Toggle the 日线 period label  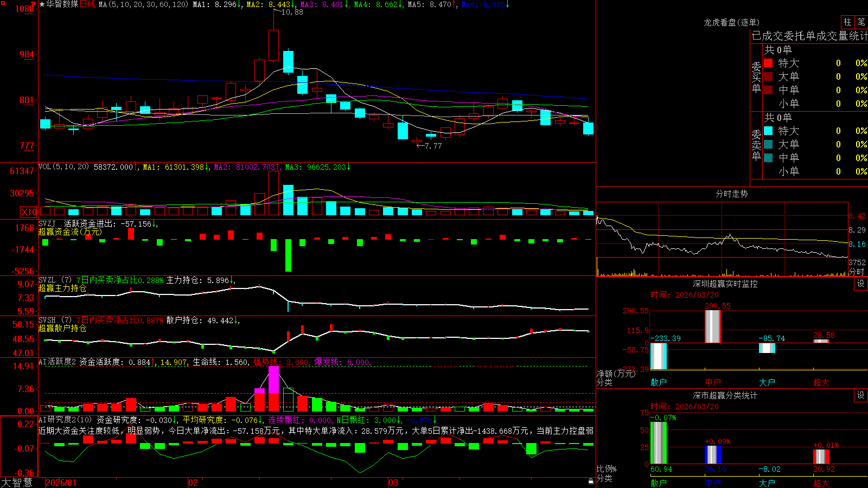click(x=87, y=4)
